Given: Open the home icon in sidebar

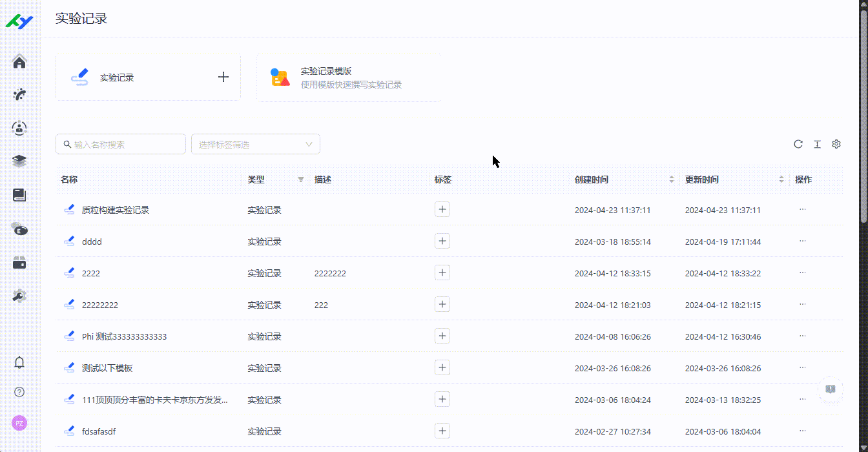Looking at the screenshot, I should 19,62.
